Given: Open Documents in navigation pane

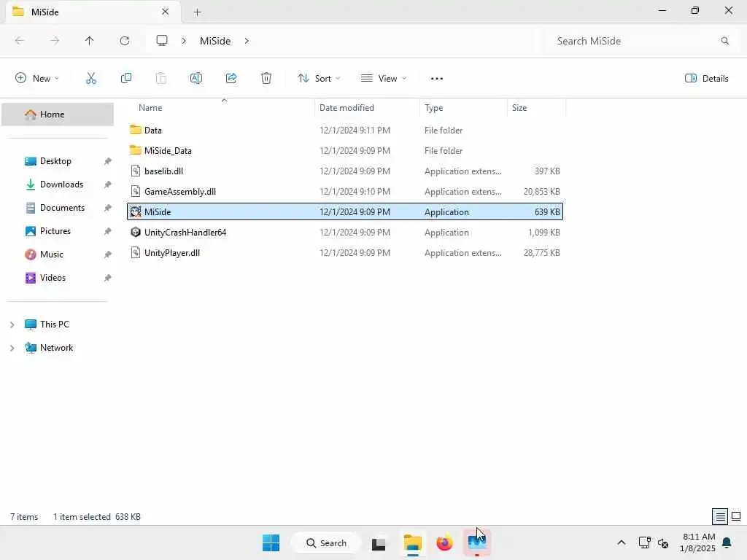Looking at the screenshot, I should 62,208.
